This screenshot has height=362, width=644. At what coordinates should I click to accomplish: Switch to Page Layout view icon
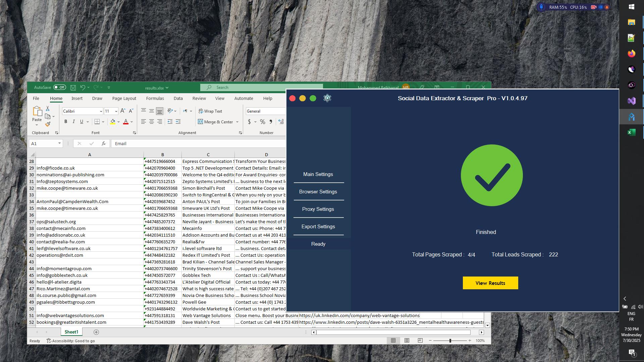click(407, 341)
